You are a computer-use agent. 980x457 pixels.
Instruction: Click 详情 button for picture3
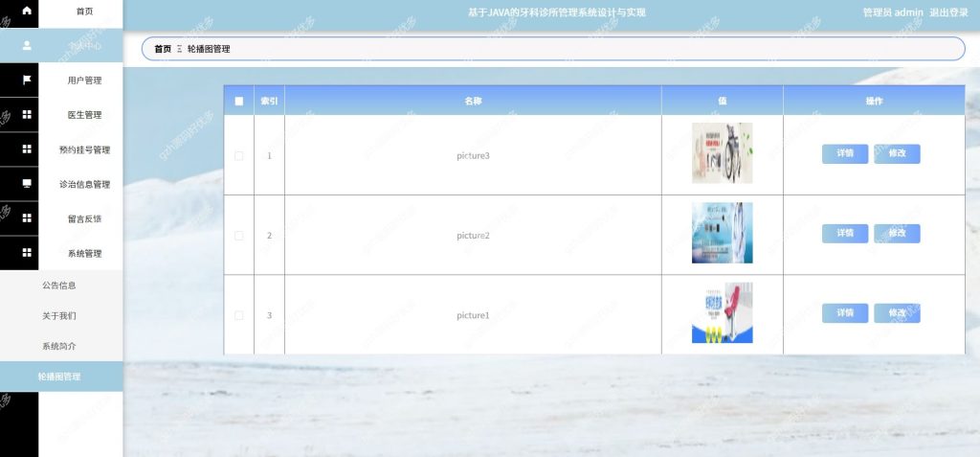point(845,153)
